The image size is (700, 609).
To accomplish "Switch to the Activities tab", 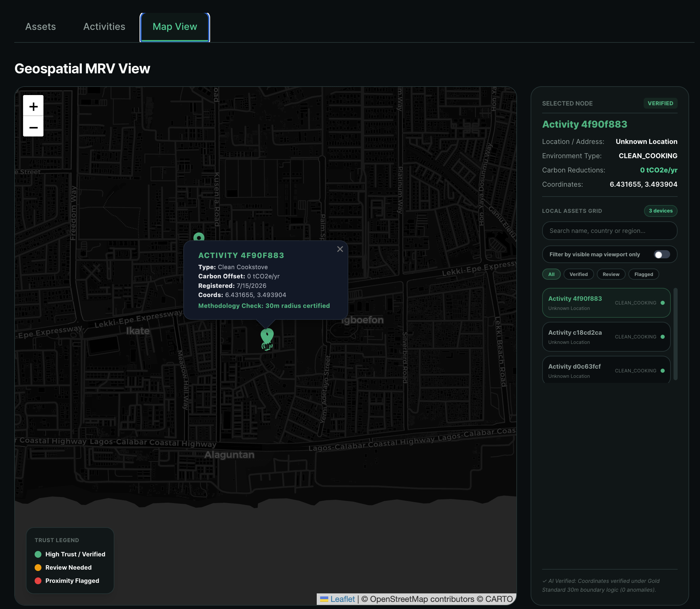I will [x=104, y=26].
